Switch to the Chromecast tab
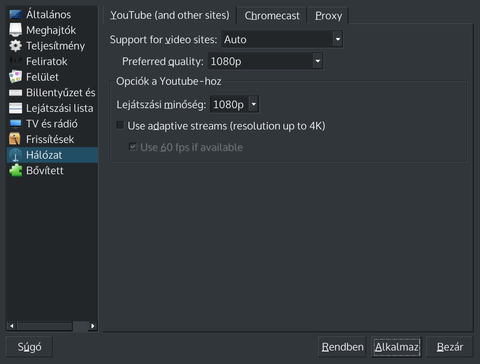The height and width of the screenshot is (364, 480). [272, 16]
